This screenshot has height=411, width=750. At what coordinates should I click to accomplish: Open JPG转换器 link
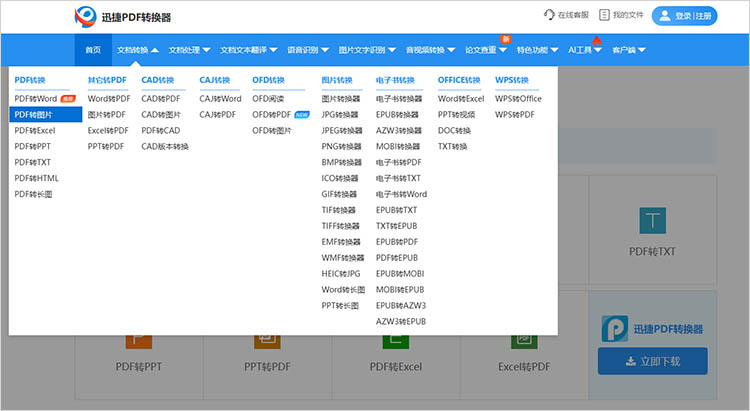click(340, 114)
